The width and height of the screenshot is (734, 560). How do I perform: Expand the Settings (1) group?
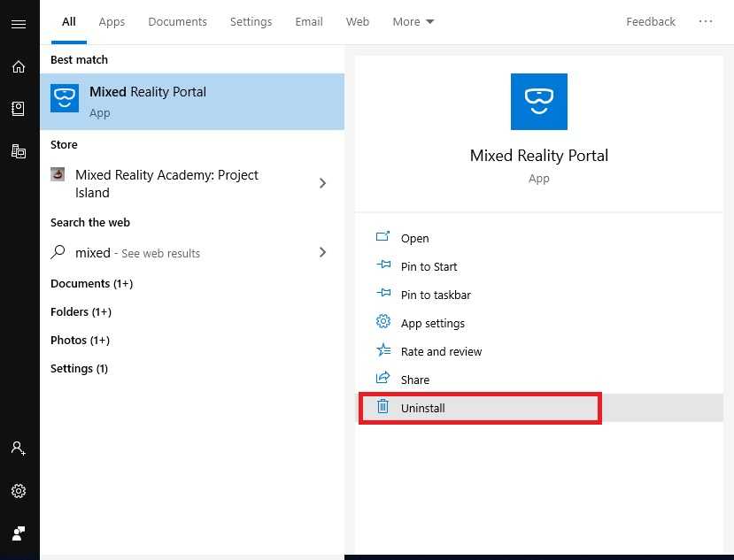[79, 369]
